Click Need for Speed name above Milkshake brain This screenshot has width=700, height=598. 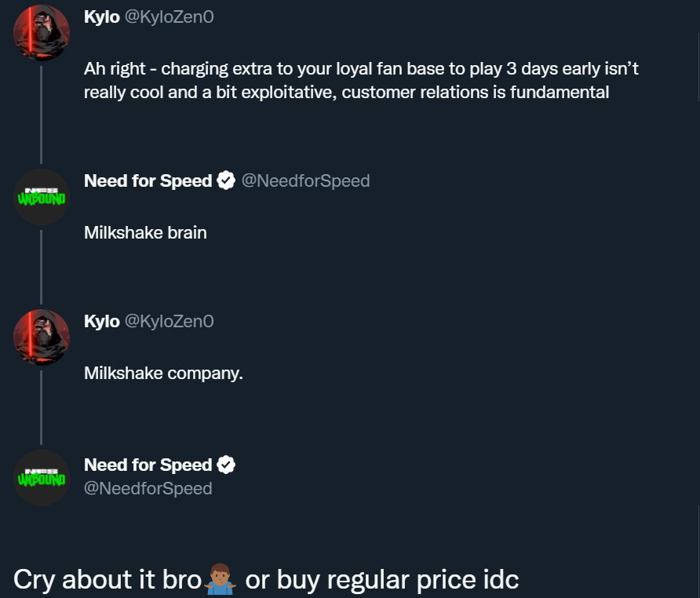[148, 181]
